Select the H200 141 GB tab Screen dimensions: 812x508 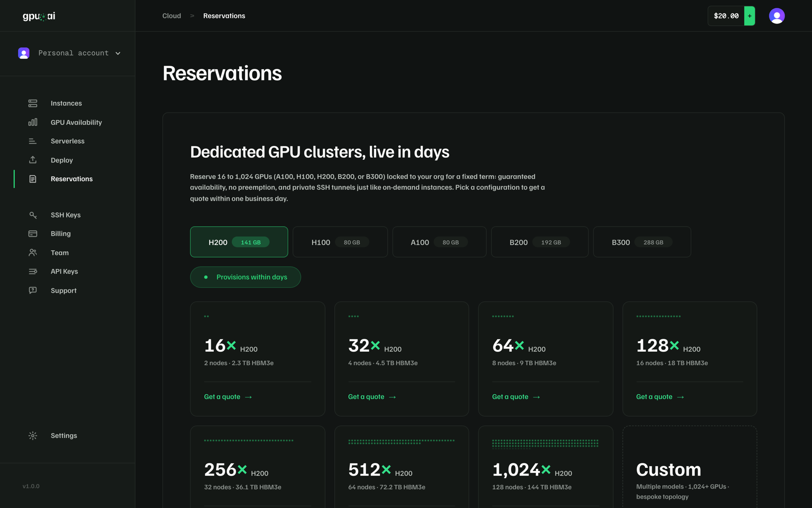click(239, 242)
